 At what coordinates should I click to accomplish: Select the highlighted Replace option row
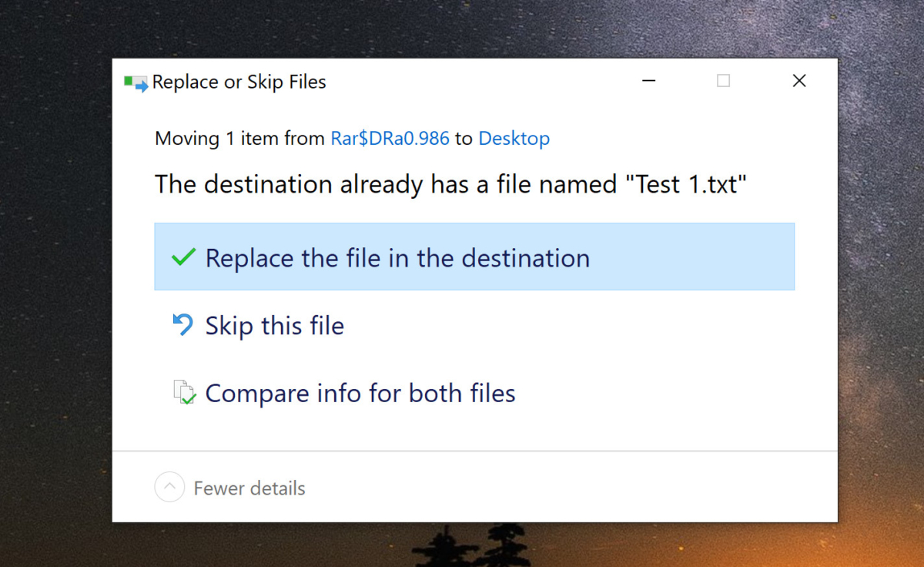click(474, 257)
